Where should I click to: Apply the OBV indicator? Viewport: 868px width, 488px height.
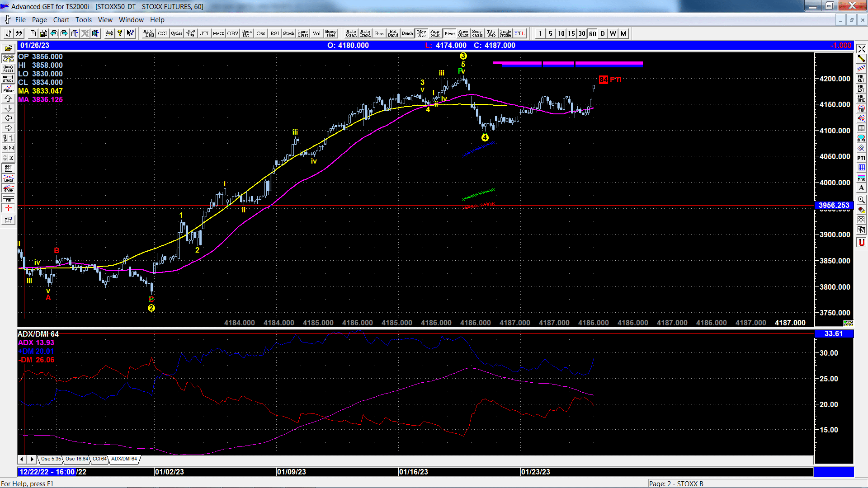[x=233, y=33]
